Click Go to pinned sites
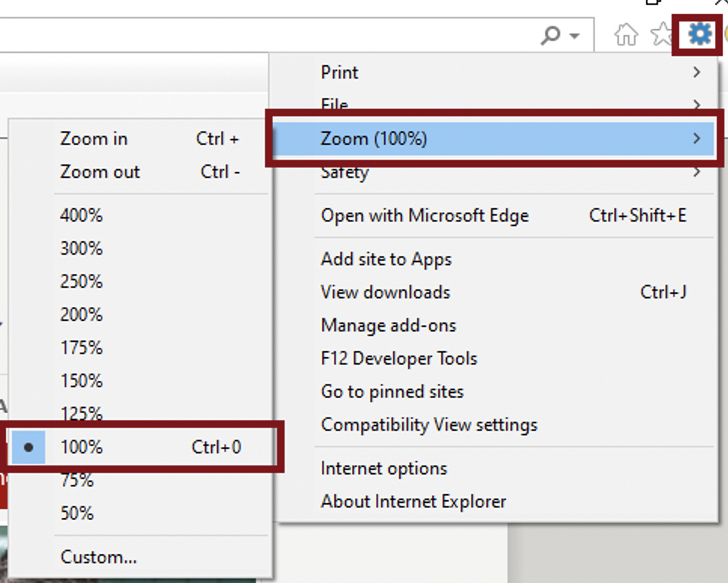Screen dimensions: 728x583 click(392, 391)
